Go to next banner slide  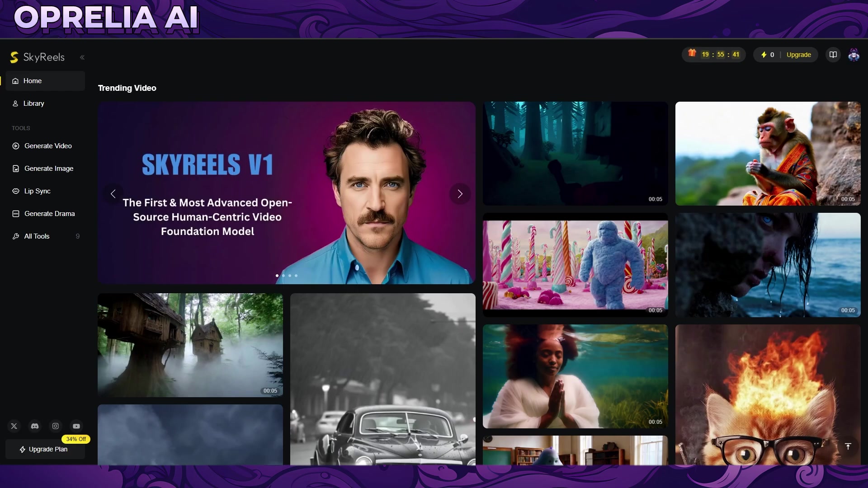pos(460,194)
